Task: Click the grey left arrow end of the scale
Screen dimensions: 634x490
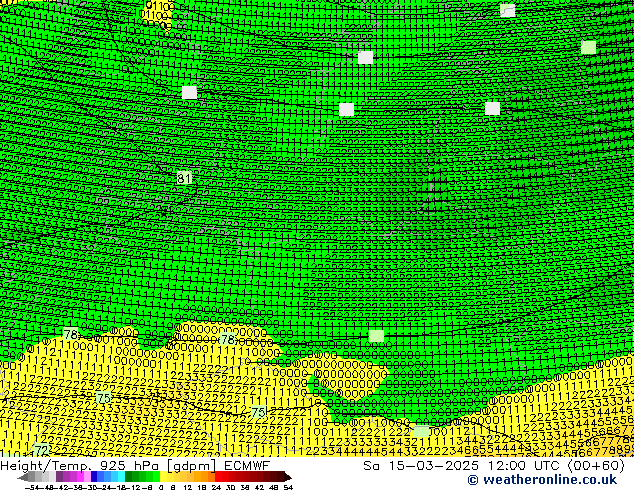Action: click(x=23, y=477)
